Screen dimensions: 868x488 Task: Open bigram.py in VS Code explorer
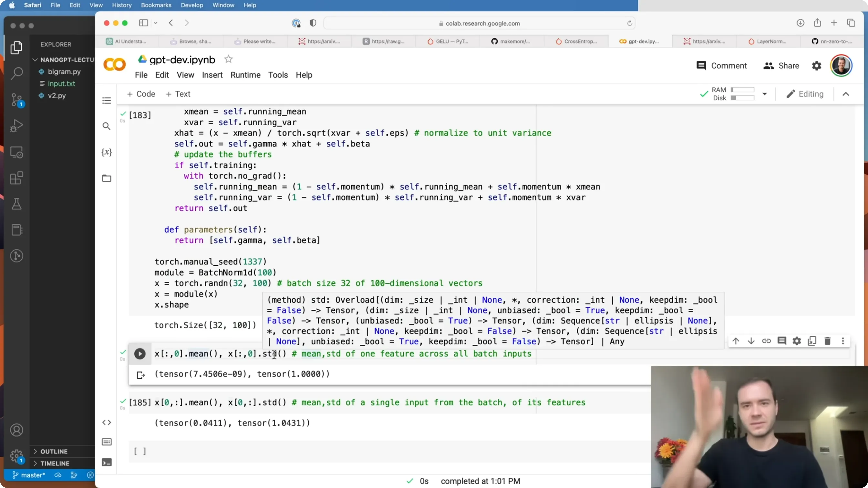[64, 71]
